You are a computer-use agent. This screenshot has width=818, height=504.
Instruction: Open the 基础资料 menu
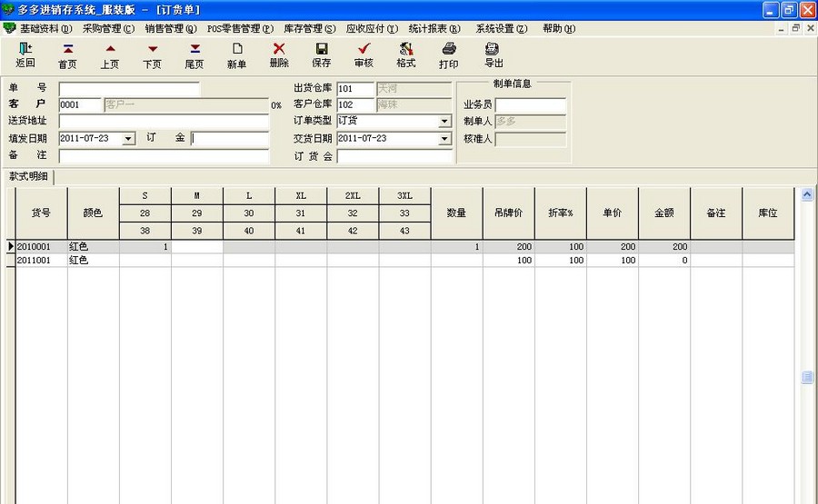(x=46, y=29)
